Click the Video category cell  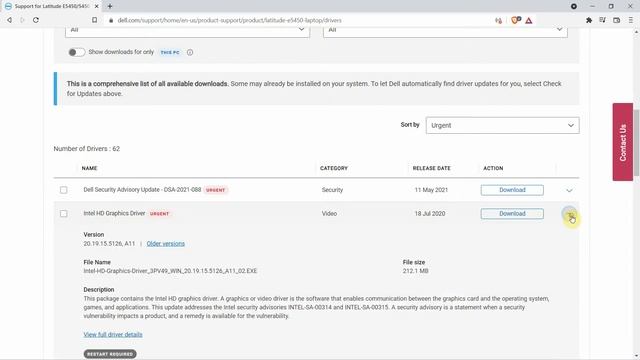[x=329, y=213]
